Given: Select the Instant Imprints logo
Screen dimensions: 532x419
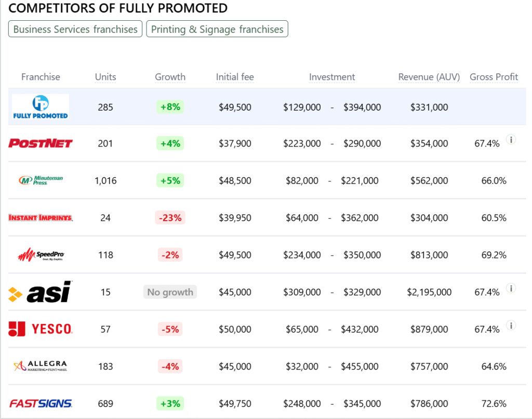Looking at the screenshot, I should pos(41,218).
